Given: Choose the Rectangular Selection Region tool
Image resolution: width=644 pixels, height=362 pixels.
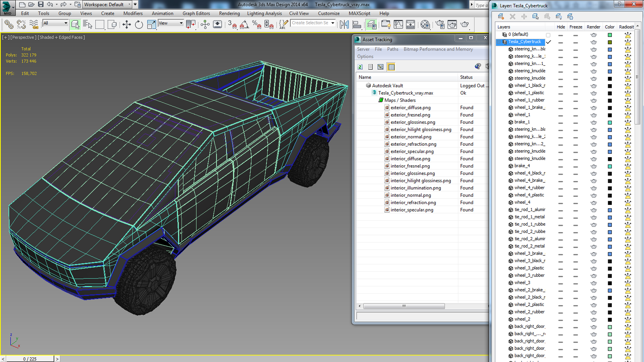Looking at the screenshot, I should [x=100, y=24].
